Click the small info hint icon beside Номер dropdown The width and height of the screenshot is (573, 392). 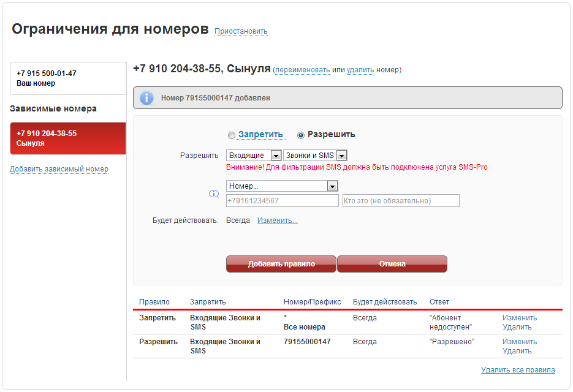pos(214,194)
